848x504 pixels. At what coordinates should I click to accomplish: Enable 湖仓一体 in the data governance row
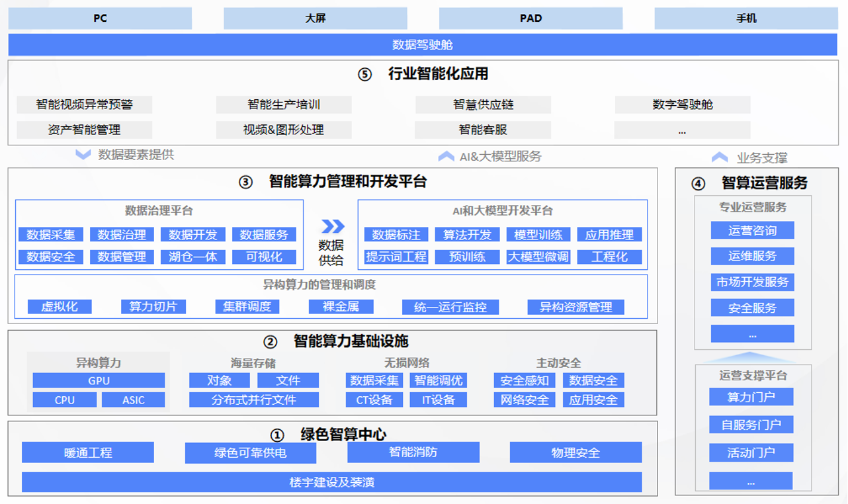192,257
